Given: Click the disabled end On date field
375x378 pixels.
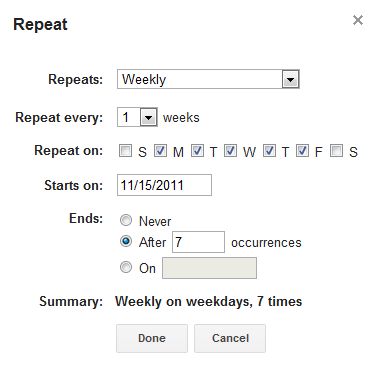Looking at the screenshot, I should pyautogui.click(x=209, y=268).
